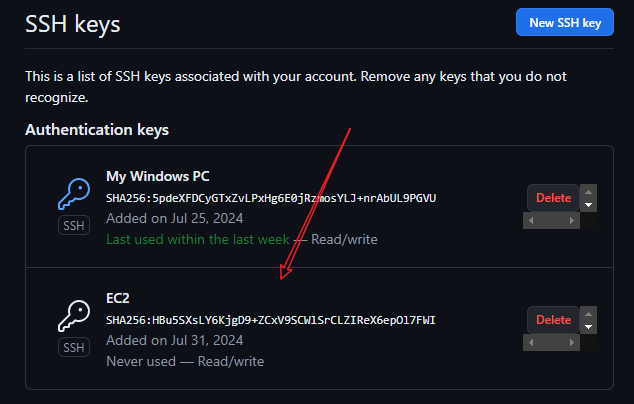634x404 pixels.
Task: Click the My Windows PC key icon
Action: tap(74, 195)
